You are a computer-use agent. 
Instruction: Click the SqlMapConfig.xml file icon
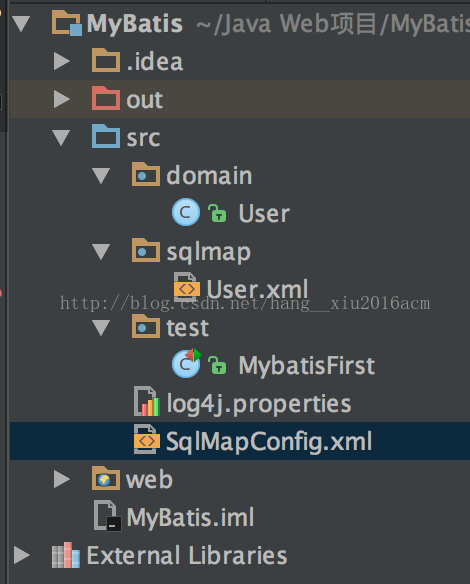tap(147, 439)
